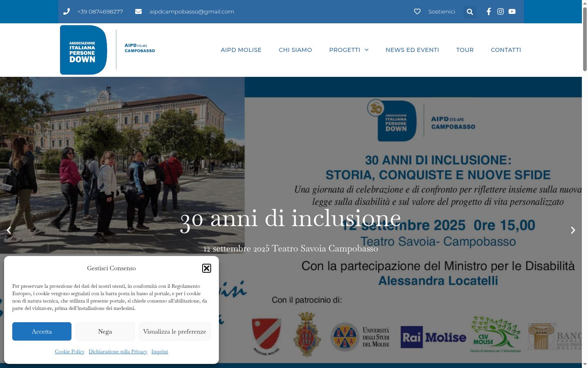Open the Cookie Policy link
Viewport: 588px width, 368px height.
[x=70, y=352]
